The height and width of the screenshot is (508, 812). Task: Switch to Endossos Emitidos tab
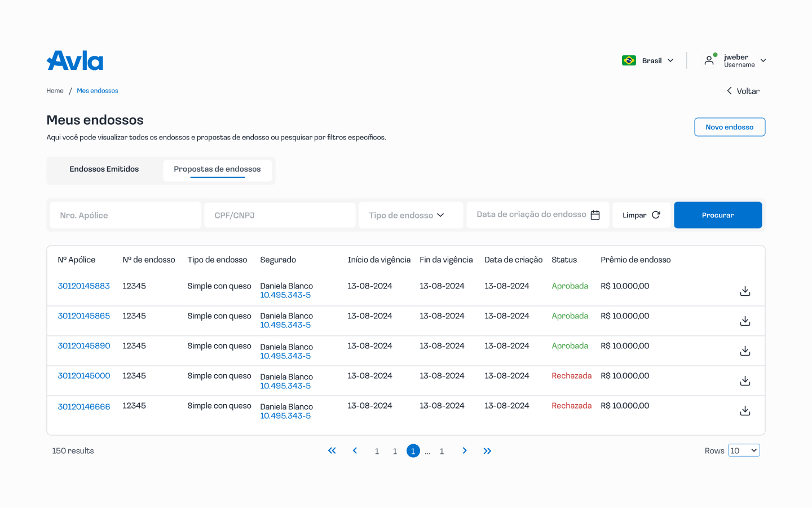click(x=104, y=169)
